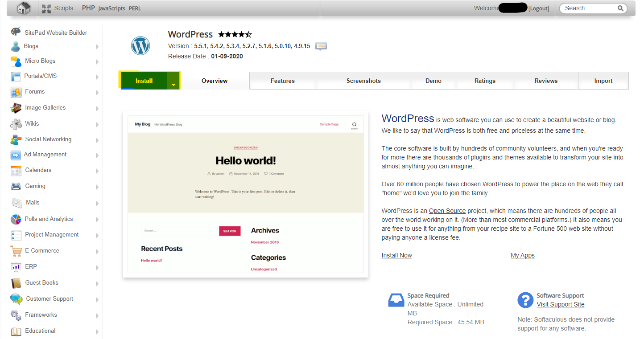Click the Guest Books icon
Screen dimensions: 644x339
(16, 283)
